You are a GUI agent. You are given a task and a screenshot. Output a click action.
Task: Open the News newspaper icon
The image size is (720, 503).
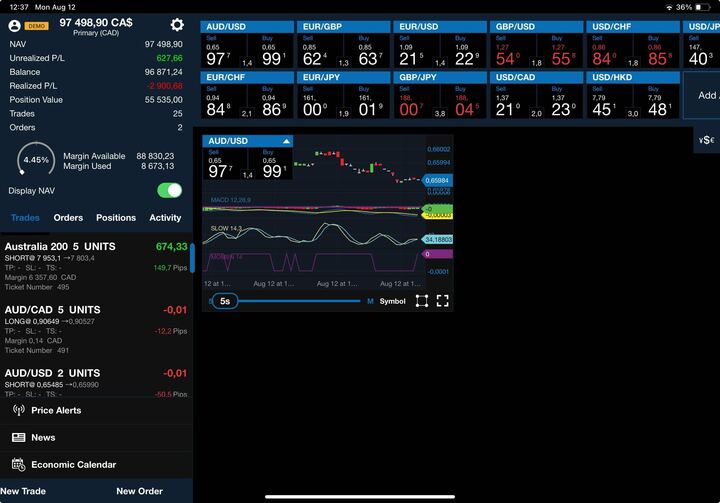[18, 437]
